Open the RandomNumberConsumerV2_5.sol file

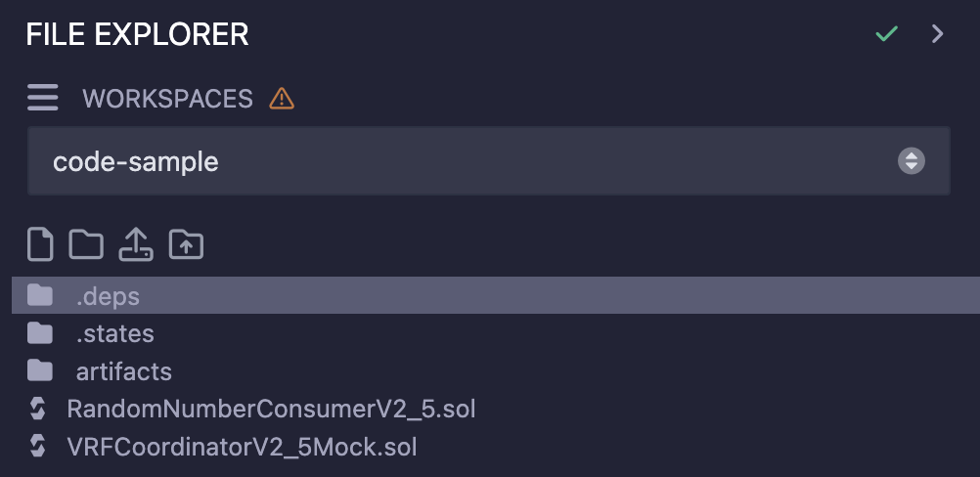tap(271, 409)
